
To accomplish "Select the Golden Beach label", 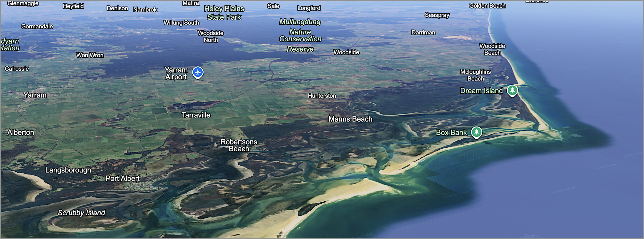I will [487, 6].
